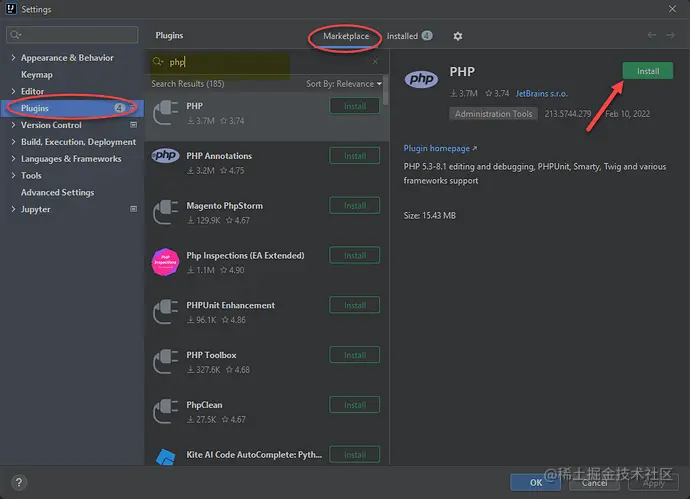Click the Cancel button
This screenshot has width=690, height=499.
pos(594,483)
